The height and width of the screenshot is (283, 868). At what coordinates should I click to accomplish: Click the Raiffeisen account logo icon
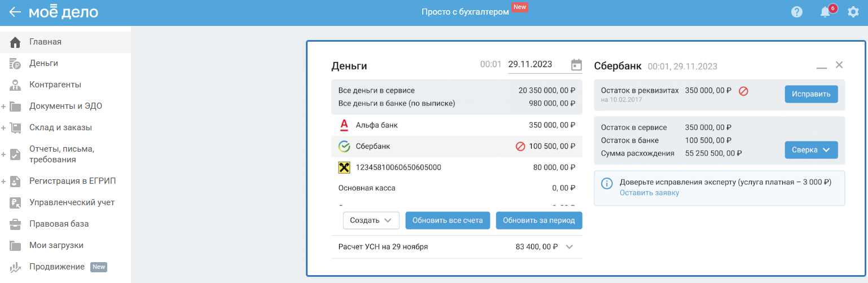[x=344, y=167]
